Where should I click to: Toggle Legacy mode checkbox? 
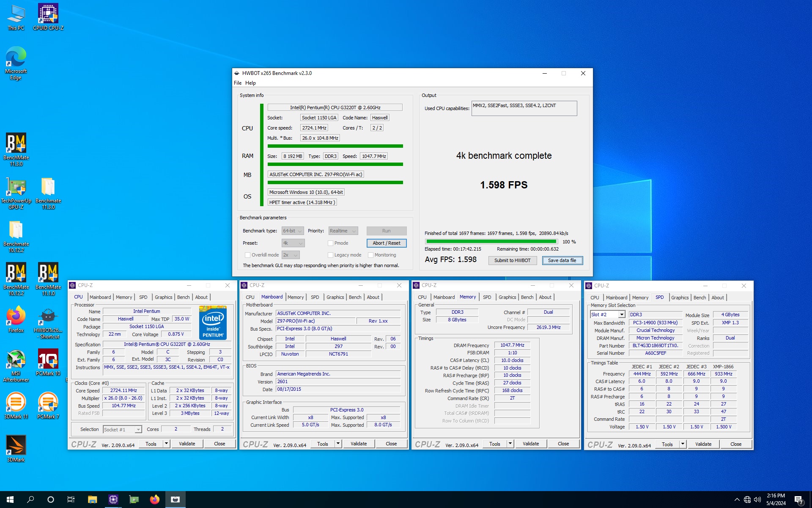point(330,255)
